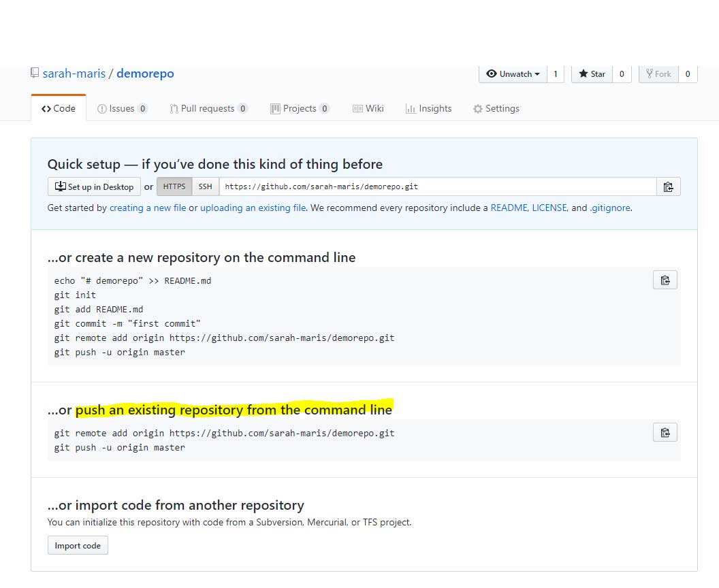
Task: Copy the push existing repository commands
Action: click(665, 433)
